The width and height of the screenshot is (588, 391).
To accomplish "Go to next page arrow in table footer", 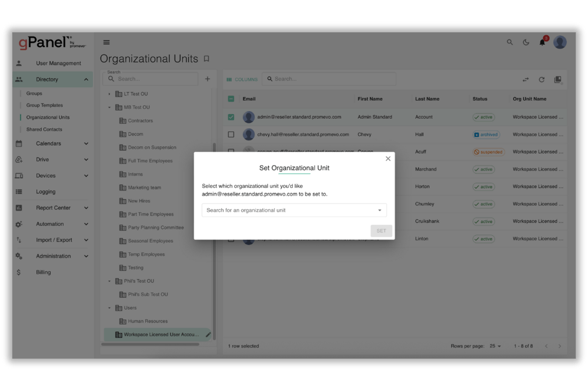I will 560,346.
